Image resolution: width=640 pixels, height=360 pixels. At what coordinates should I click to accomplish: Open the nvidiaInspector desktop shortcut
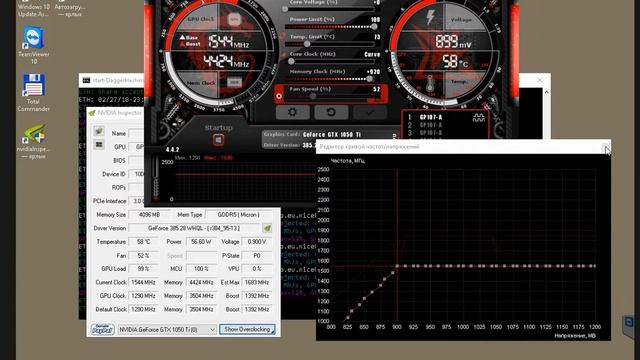click(x=33, y=141)
